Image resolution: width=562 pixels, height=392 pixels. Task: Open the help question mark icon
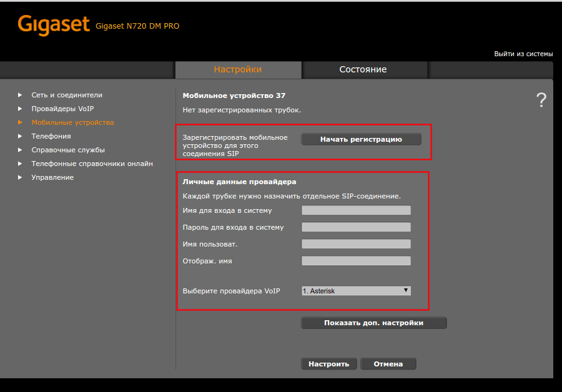(541, 100)
